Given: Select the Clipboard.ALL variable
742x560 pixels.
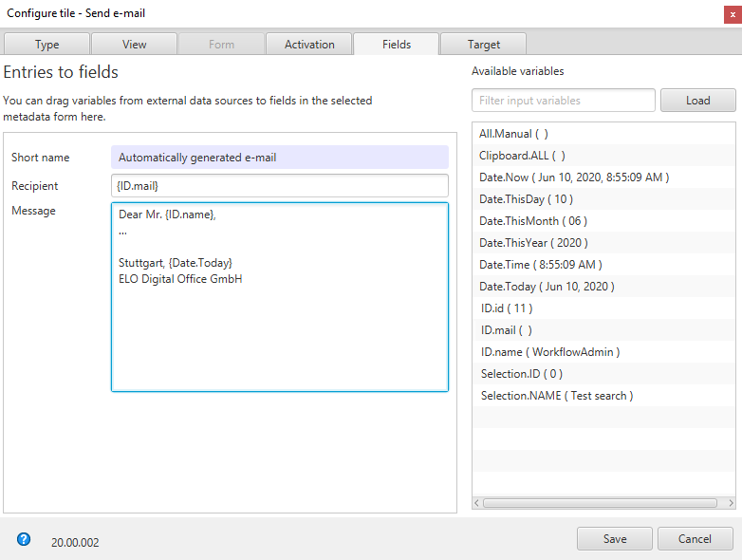Looking at the screenshot, I should click(522, 156).
